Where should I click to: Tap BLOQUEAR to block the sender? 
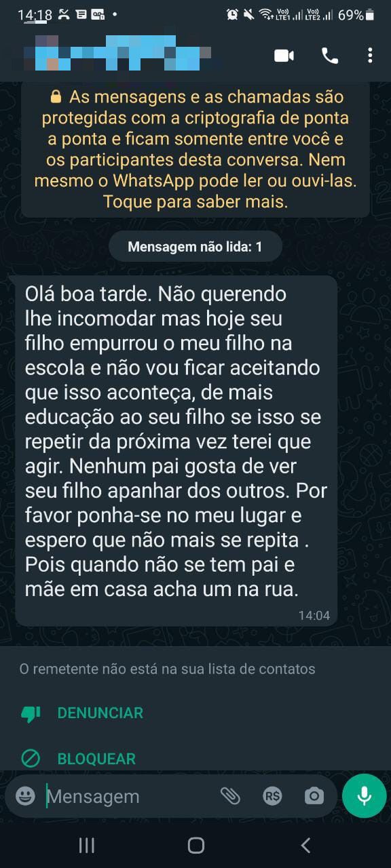pyautogui.click(x=96, y=759)
